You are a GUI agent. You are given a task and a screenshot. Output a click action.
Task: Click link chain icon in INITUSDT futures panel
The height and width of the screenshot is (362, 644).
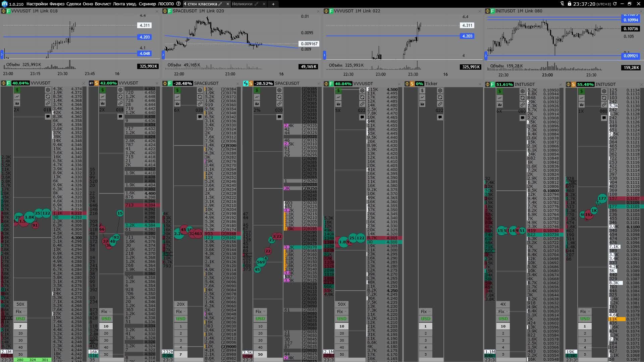(x=523, y=105)
